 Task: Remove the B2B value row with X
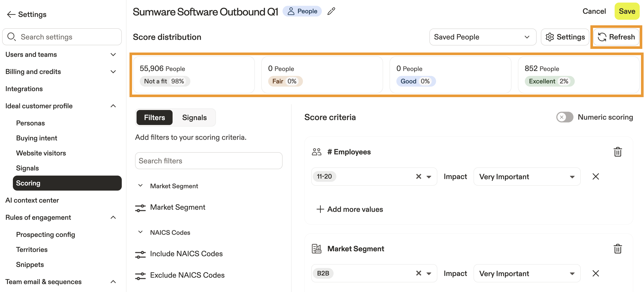pos(596,273)
